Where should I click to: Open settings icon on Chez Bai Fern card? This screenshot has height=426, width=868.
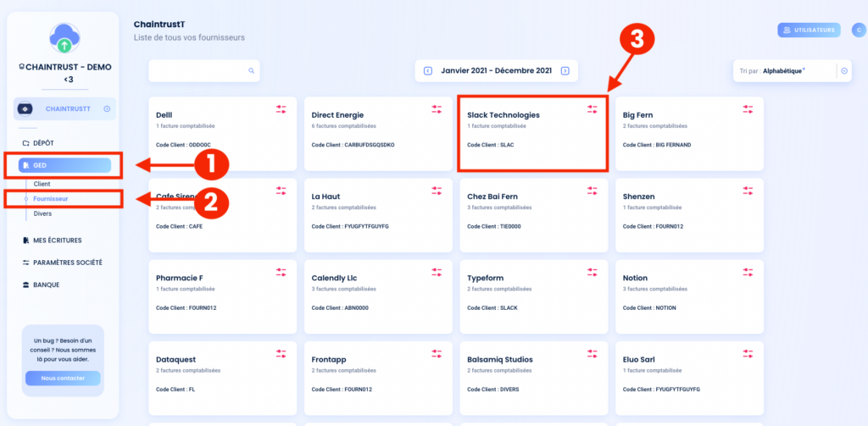pyautogui.click(x=593, y=191)
